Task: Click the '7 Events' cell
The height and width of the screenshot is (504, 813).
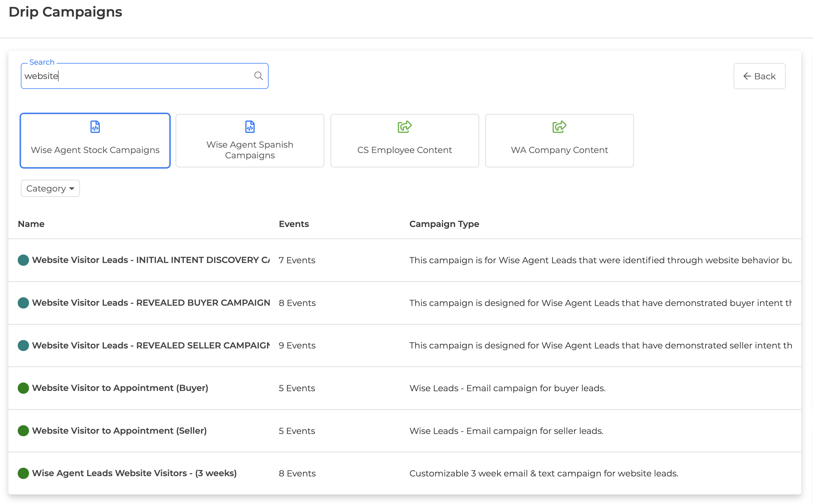Action: [297, 260]
